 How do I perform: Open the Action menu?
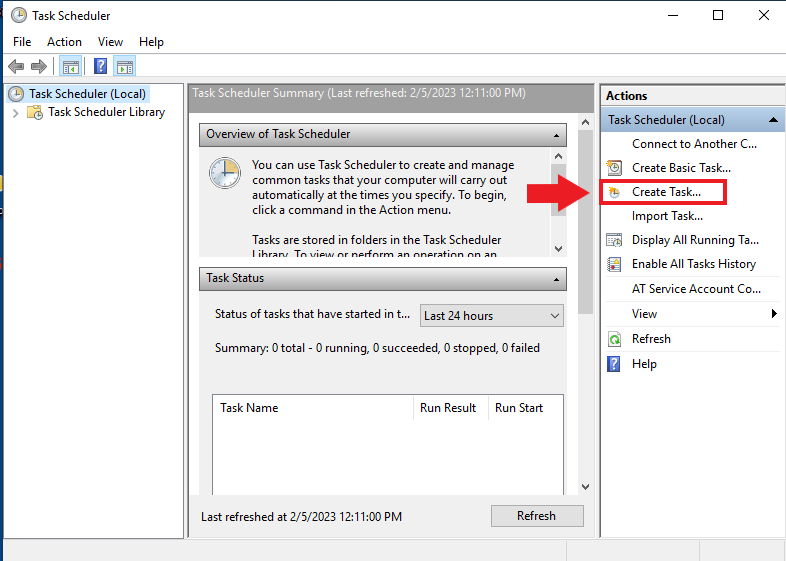point(64,42)
